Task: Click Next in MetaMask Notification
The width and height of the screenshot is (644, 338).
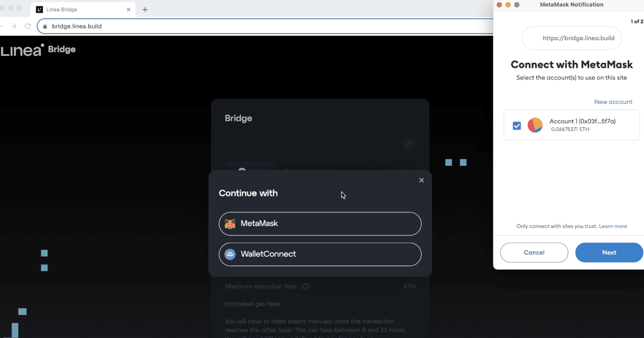Action: [609, 252]
